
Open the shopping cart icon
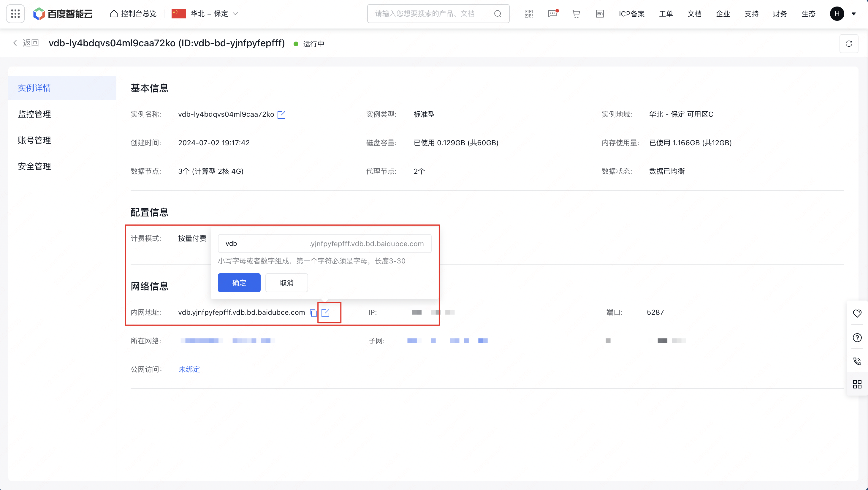pyautogui.click(x=576, y=14)
